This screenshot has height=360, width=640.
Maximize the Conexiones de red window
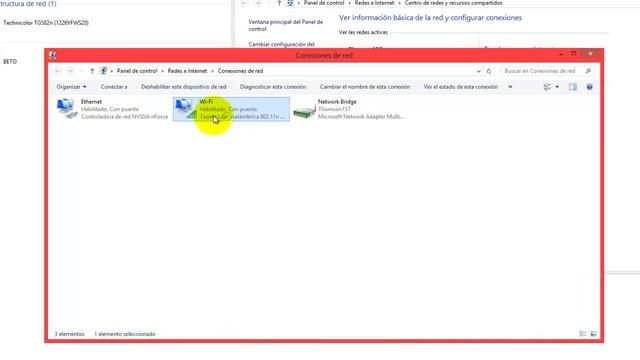(x=573, y=54)
